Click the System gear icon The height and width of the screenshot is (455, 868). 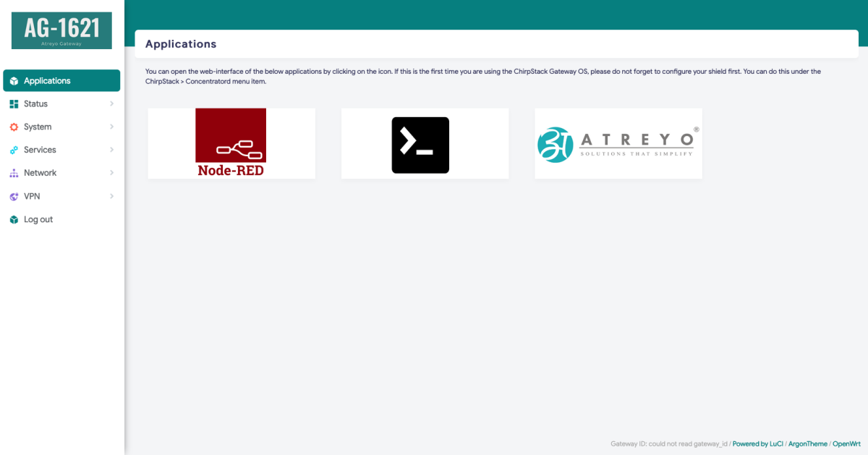click(x=14, y=127)
